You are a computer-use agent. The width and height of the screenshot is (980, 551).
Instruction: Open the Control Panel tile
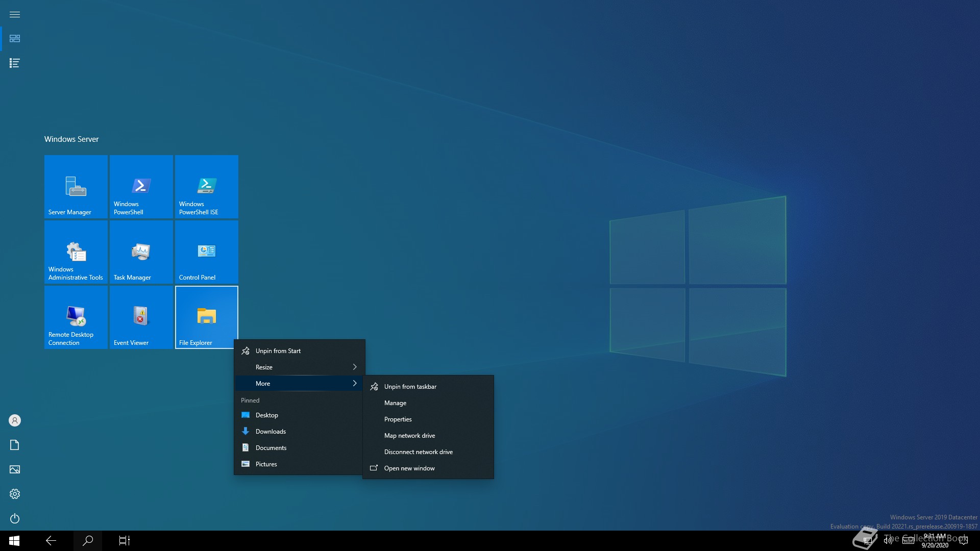[207, 252]
